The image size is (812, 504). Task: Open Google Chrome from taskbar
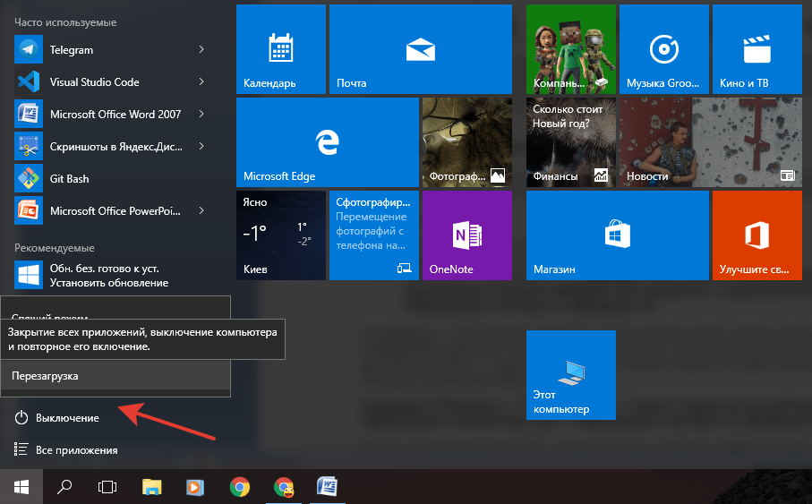pyautogui.click(x=239, y=487)
